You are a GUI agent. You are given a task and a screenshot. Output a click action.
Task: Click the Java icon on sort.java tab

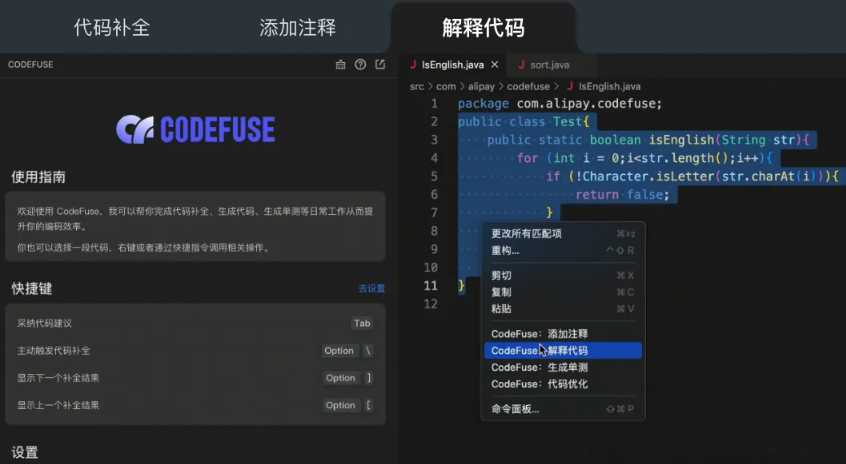pos(521,65)
